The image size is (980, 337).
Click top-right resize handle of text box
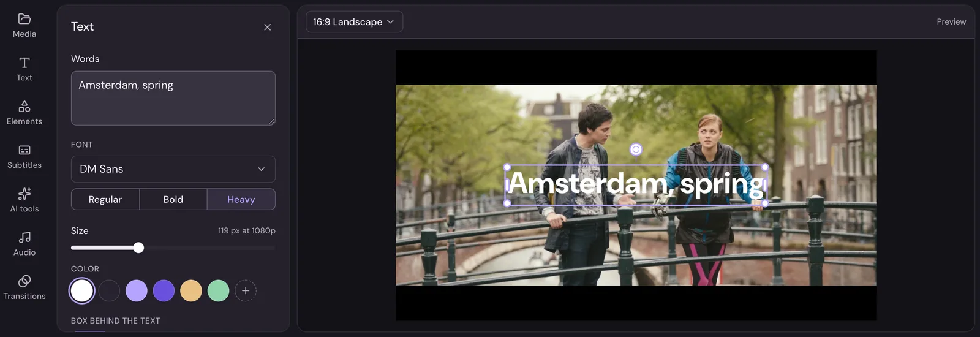766,167
